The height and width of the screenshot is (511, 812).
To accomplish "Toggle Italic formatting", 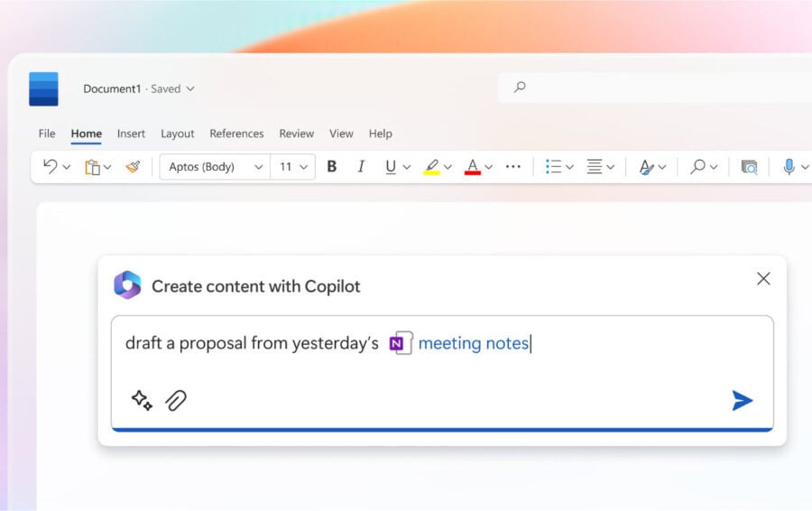I will pyautogui.click(x=361, y=166).
